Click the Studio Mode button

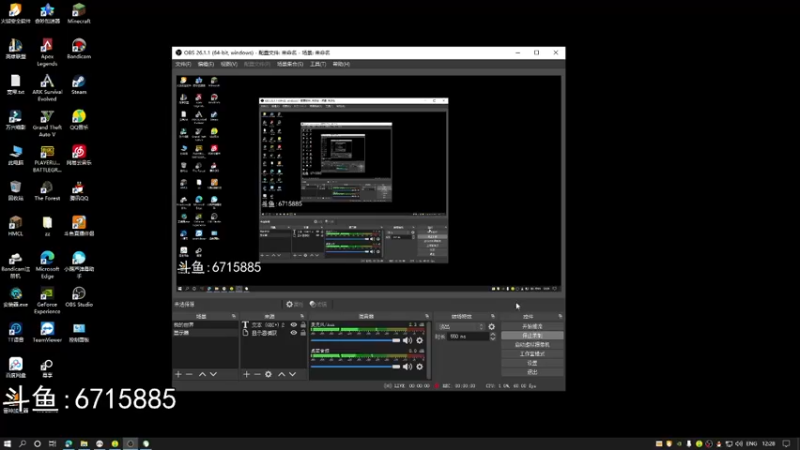[x=532, y=354]
